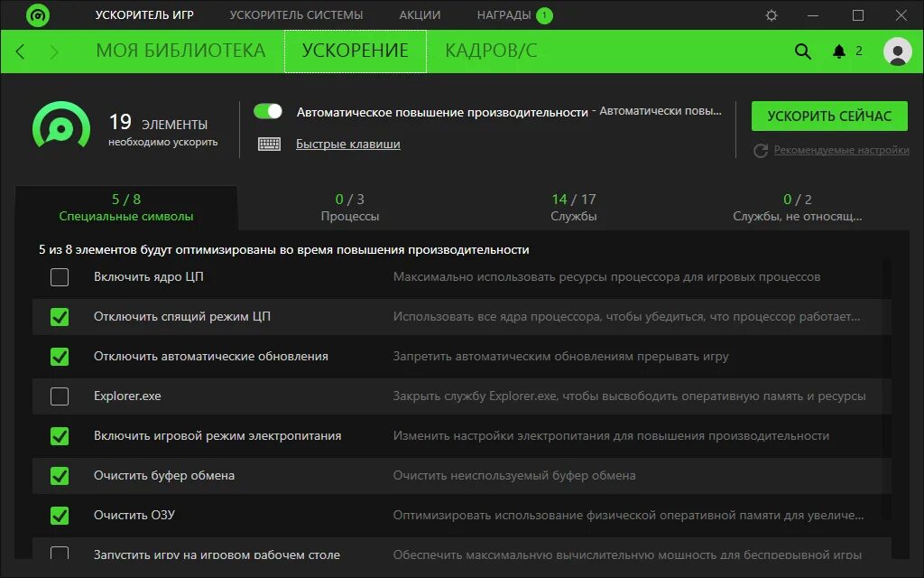924x578 pixels.
Task: Uncheck 'Включить игровой режим электропитания' checkbox
Action: click(60, 436)
